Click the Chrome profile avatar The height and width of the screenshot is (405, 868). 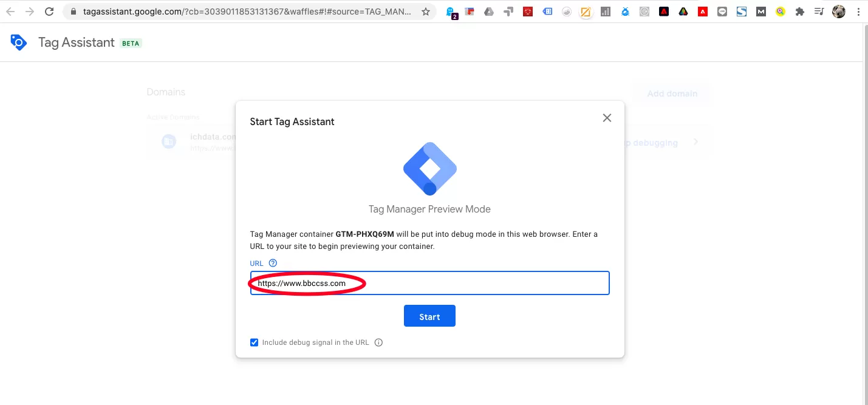tap(839, 12)
